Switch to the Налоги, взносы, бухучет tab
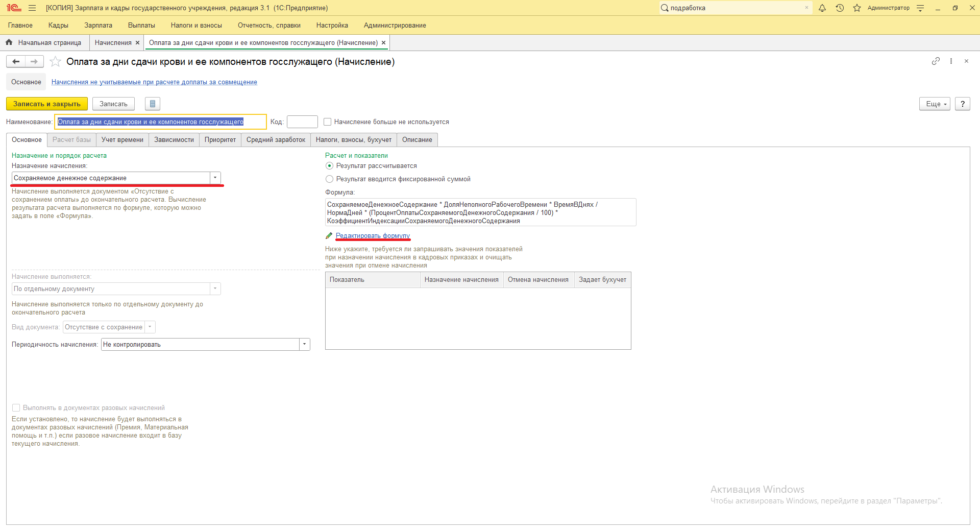This screenshot has height=530, width=980. point(354,140)
